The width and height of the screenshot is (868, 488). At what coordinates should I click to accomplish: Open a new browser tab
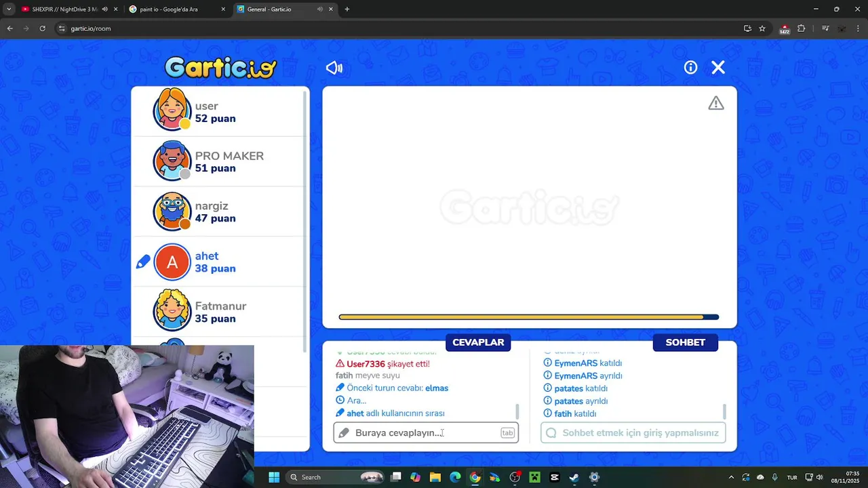pyautogui.click(x=347, y=9)
